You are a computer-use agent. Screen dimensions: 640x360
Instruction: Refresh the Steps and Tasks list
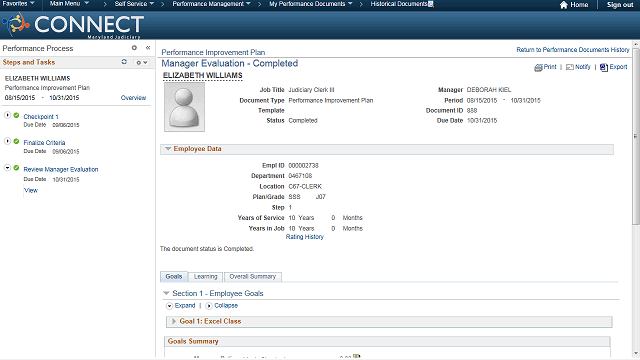[124, 62]
